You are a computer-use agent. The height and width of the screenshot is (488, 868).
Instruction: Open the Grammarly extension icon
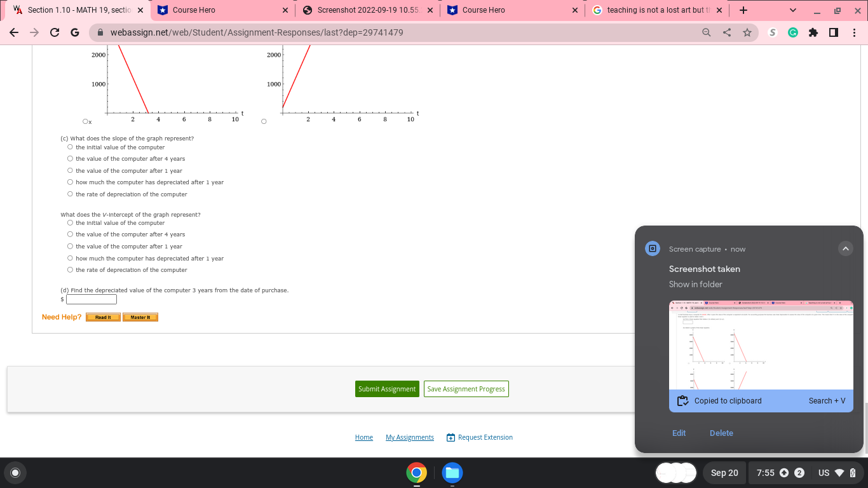point(792,32)
